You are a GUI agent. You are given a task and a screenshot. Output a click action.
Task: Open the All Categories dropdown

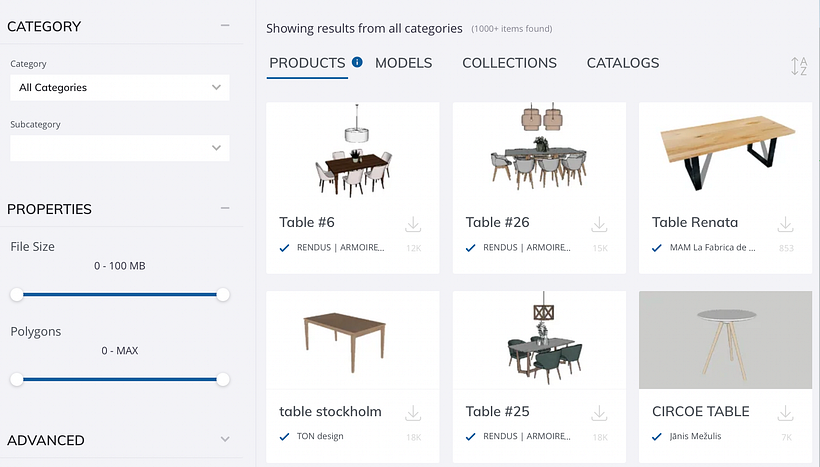[120, 87]
